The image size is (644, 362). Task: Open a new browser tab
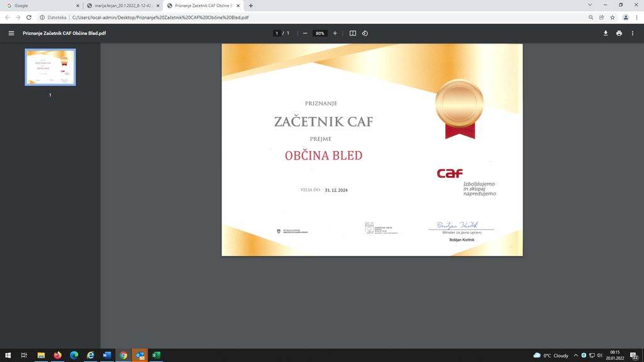pyautogui.click(x=251, y=6)
